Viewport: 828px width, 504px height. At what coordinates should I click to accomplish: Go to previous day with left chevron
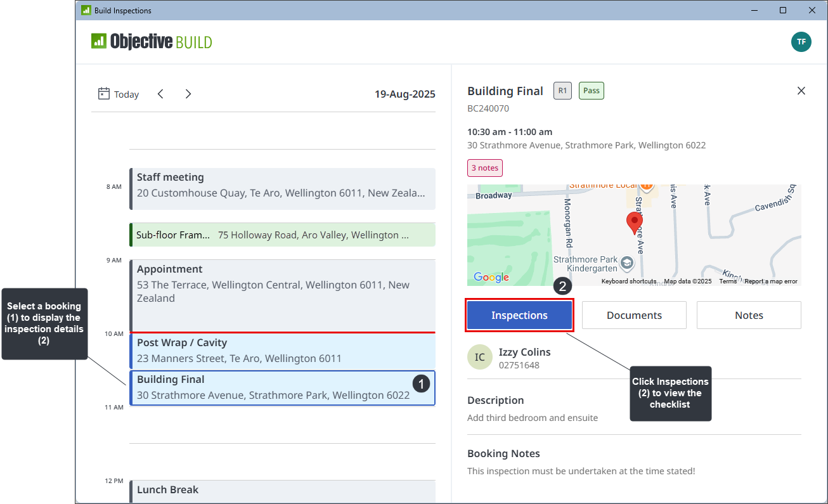point(160,94)
